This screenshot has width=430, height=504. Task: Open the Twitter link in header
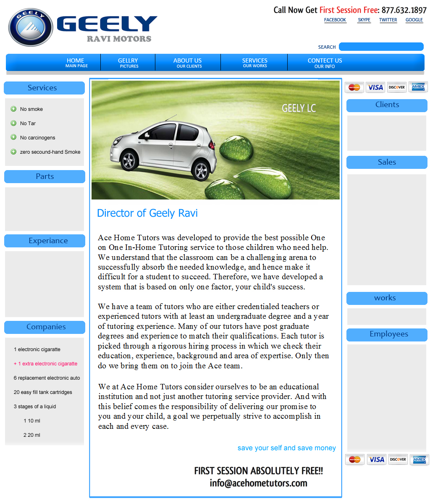pos(388,20)
